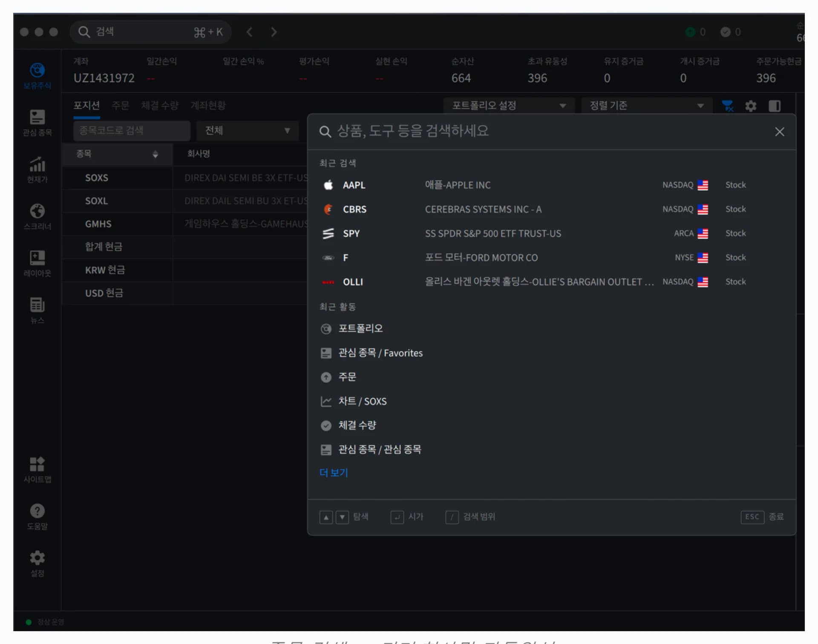This screenshot has width=818, height=644.
Task: Click the 차트 / SOXS chart icon
Action: coord(326,401)
